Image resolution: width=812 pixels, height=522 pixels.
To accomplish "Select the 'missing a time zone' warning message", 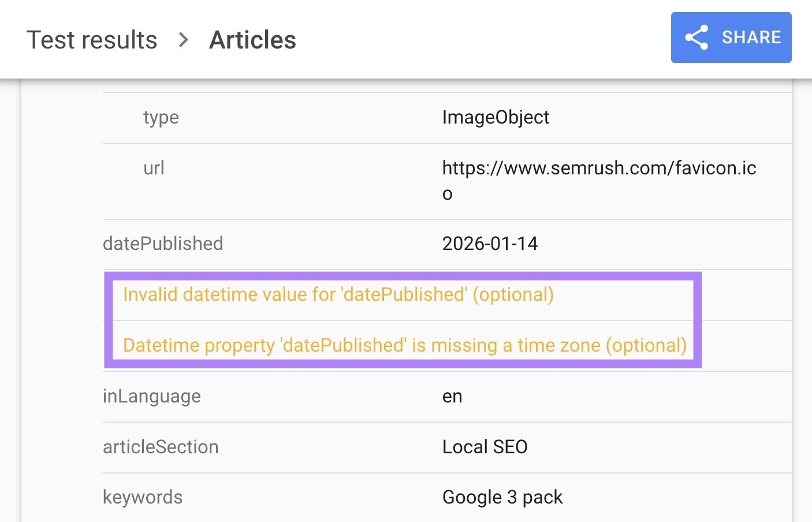I will coord(404,345).
